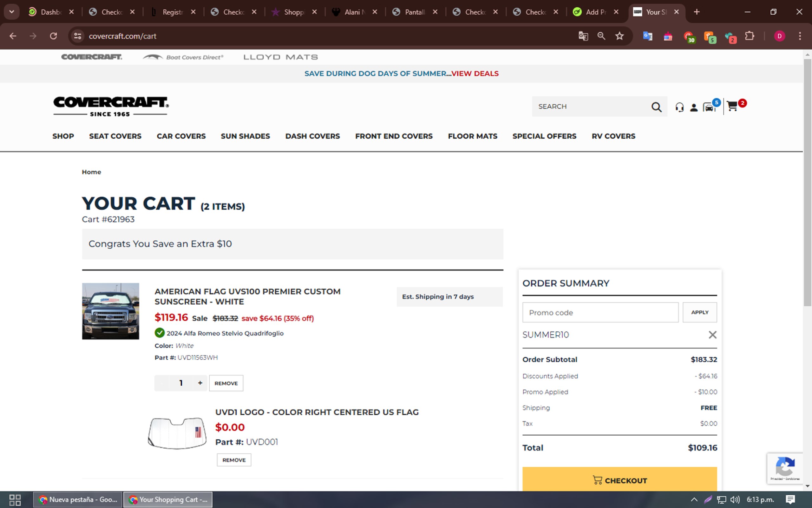Open the account profile icon
The height and width of the screenshot is (508, 812).
pyautogui.click(x=693, y=108)
